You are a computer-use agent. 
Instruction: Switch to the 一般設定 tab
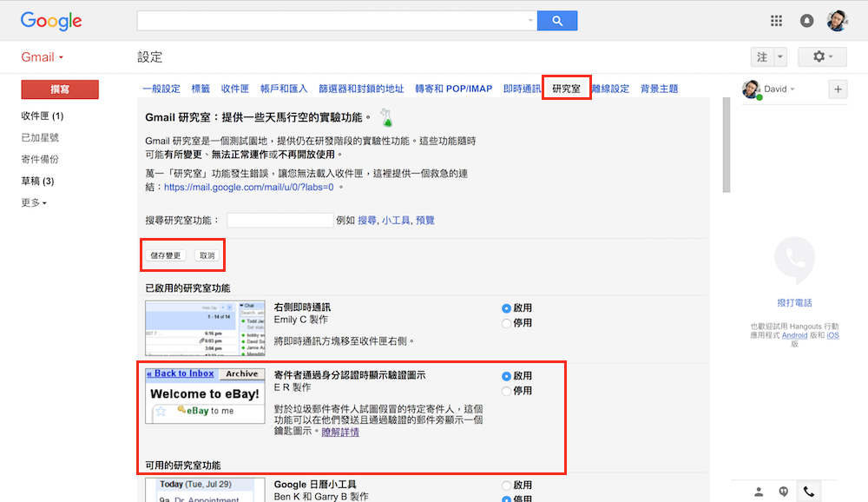click(x=161, y=89)
